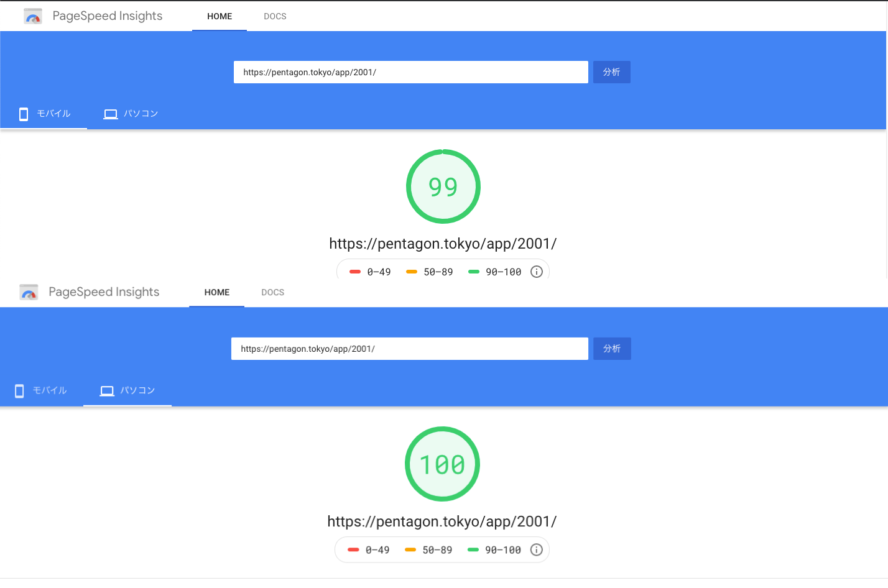Open the DOCS tab in upper header

click(275, 16)
